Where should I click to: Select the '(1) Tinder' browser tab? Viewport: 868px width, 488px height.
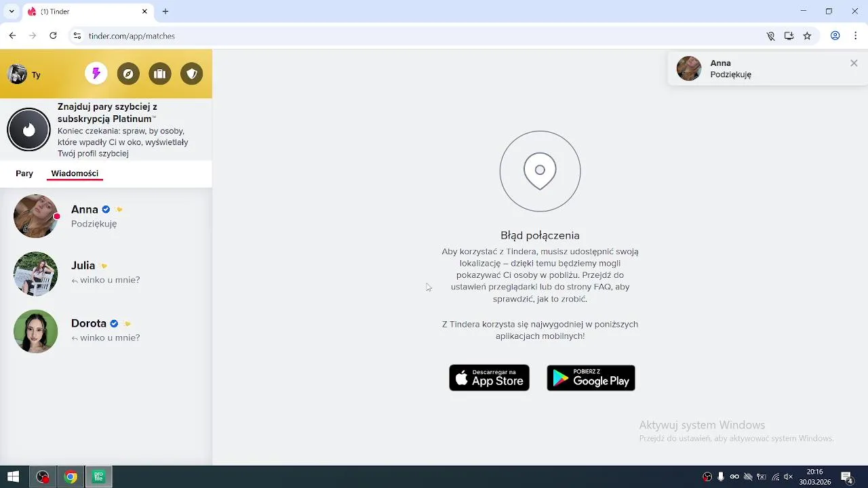coord(88,12)
